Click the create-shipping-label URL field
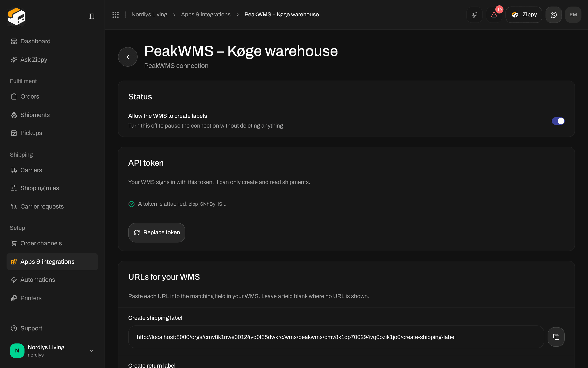588x368 pixels. click(x=336, y=337)
